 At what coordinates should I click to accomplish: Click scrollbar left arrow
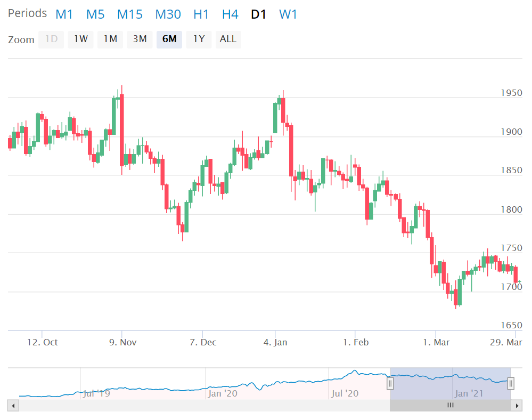pyautogui.click(x=13, y=406)
